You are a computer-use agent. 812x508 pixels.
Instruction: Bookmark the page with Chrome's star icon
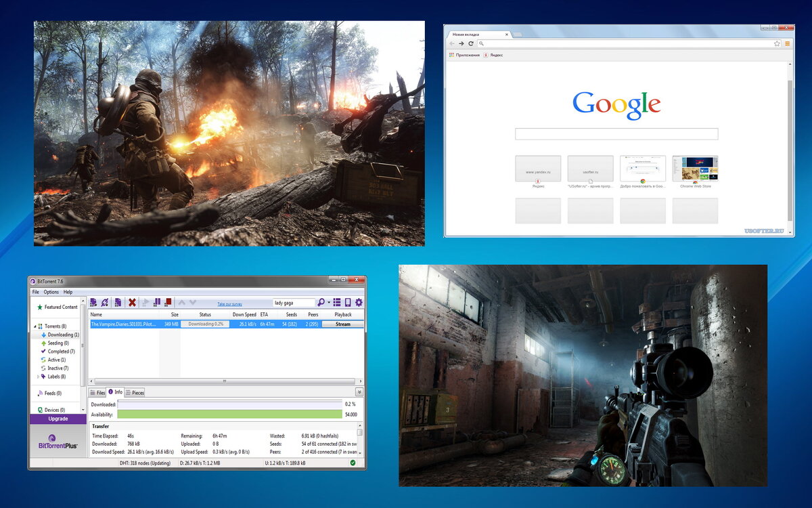coord(777,43)
